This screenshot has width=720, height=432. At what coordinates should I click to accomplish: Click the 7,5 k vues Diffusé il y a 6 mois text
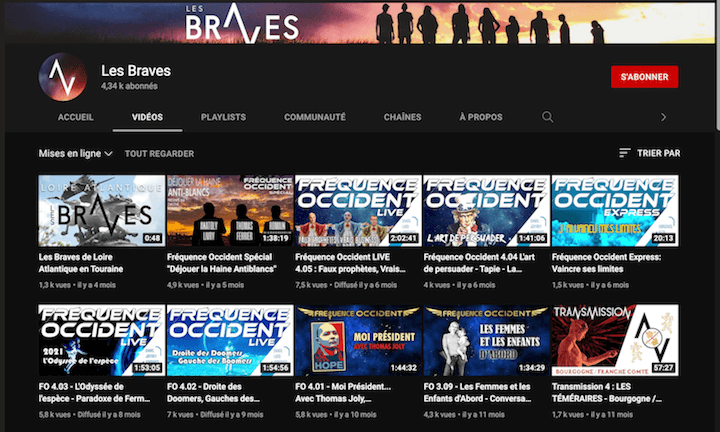click(x=346, y=285)
